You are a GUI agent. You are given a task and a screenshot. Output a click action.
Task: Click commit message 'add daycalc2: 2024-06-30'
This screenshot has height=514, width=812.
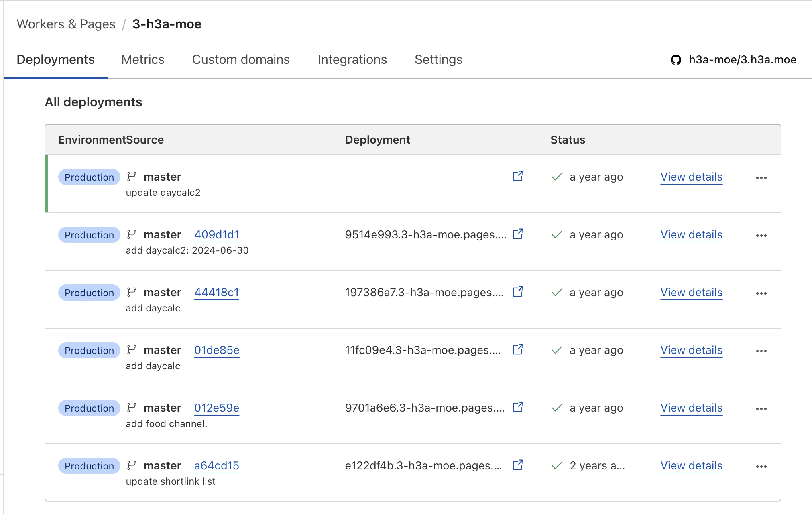[x=187, y=250]
